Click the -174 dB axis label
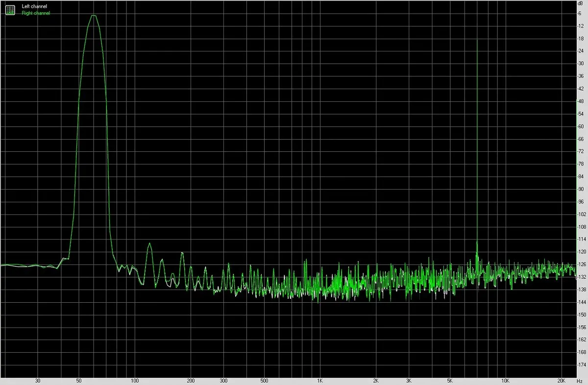 click(582, 365)
